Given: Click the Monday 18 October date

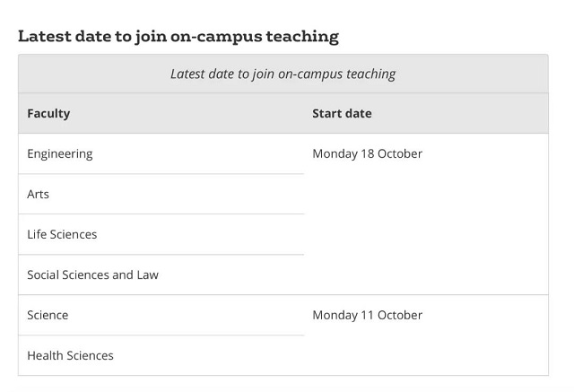Looking at the screenshot, I should [367, 153].
